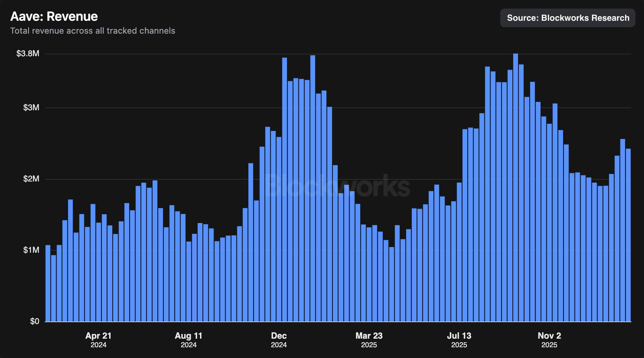Click the "Jul 13" x-axis date label
Image resolution: width=644 pixels, height=358 pixels.
[459, 336]
